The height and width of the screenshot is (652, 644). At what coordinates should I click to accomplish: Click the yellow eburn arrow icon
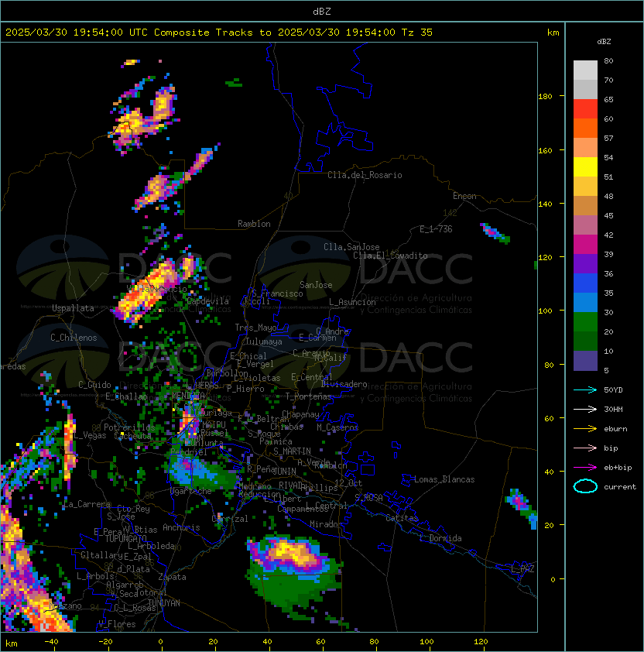[x=585, y=429]
